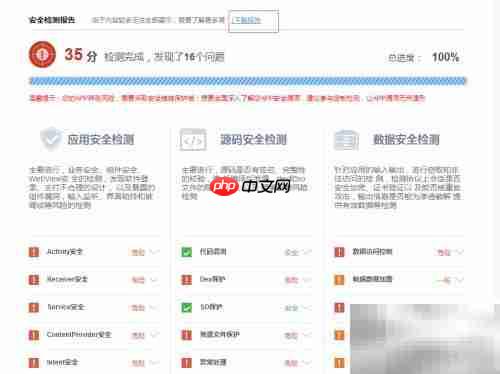Click the Activity安全 row label

click(x=65, y=252)
